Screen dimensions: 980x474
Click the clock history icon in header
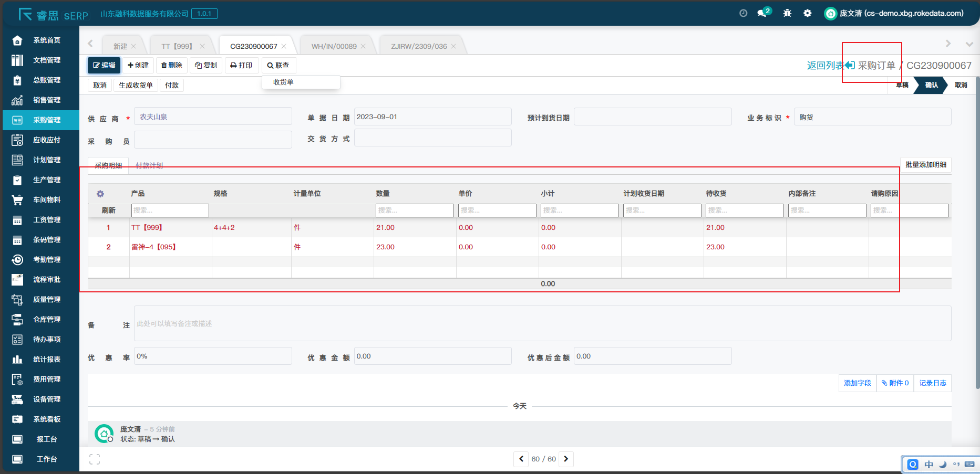click(743, 13)
